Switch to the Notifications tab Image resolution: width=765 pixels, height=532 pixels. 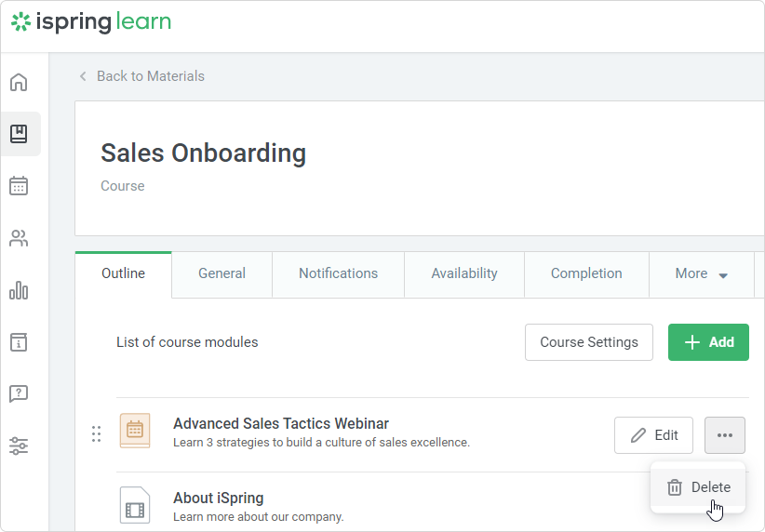(x=338, y=273)
